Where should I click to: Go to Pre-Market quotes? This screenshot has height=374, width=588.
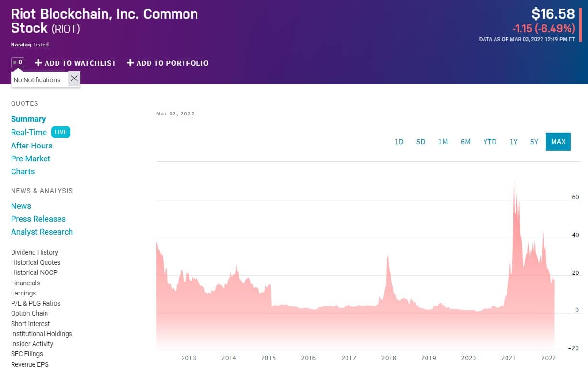tap(31, 159)
